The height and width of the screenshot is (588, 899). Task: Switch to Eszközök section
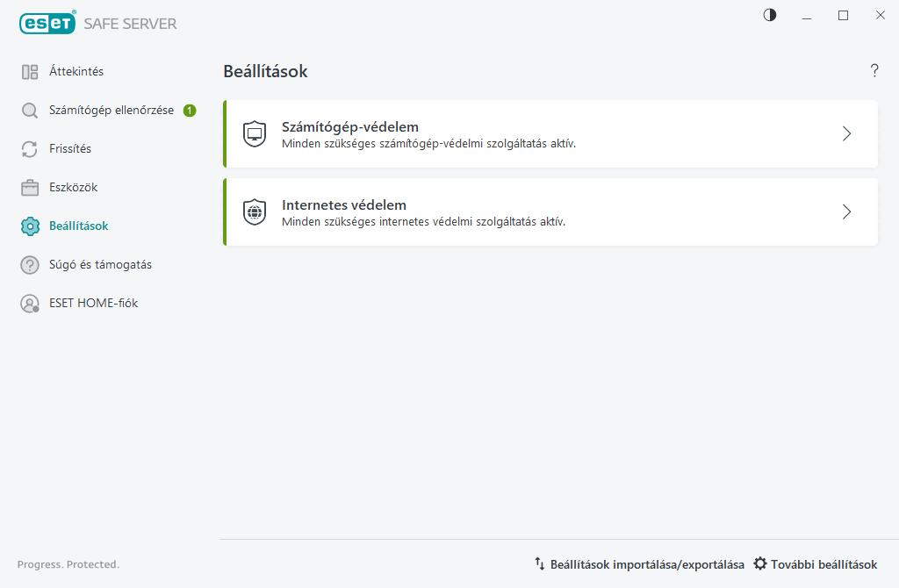[74, 188]
